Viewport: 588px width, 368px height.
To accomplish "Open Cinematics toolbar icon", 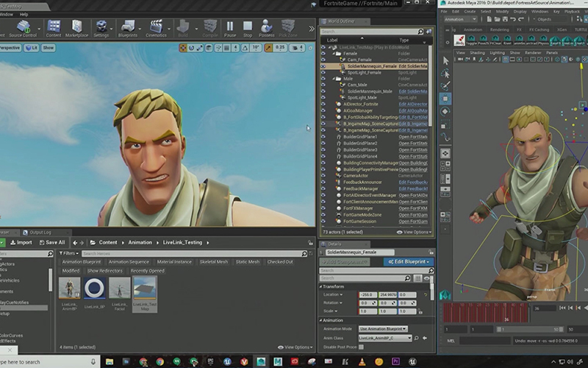I will point(156,29).
